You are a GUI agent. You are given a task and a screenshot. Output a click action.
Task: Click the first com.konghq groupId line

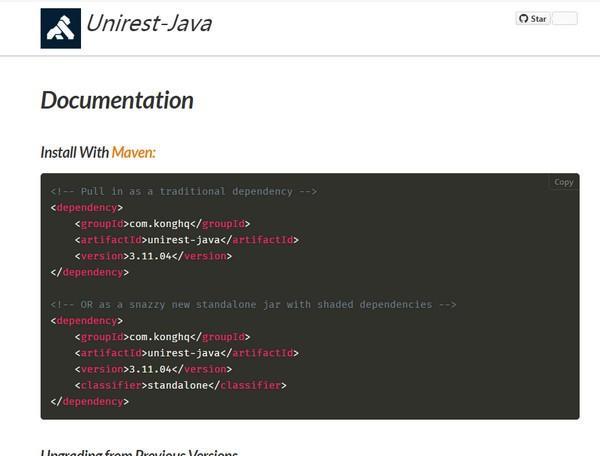pos(162,224)
